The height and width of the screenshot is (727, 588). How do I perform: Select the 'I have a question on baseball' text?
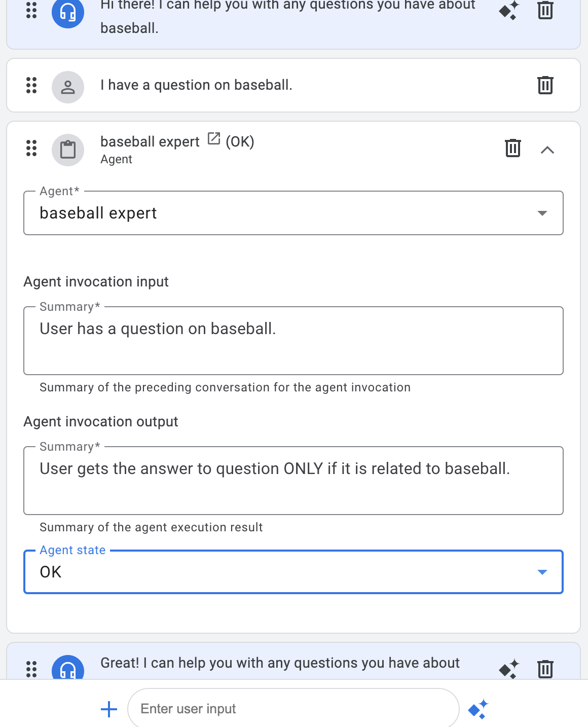196,85
